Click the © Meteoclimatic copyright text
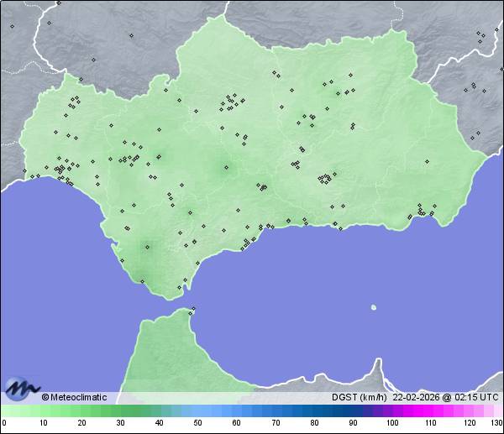 (x=74, y=397)
